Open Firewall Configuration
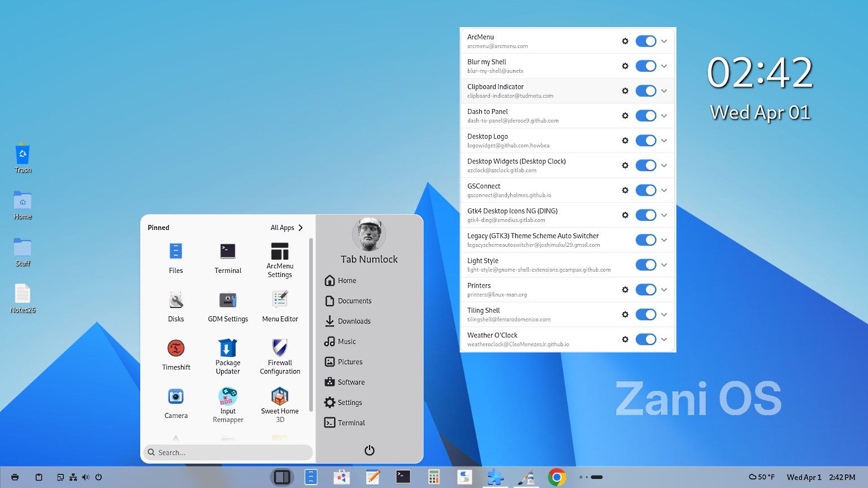This screenshot has height=488, width=868. point(280,356)
